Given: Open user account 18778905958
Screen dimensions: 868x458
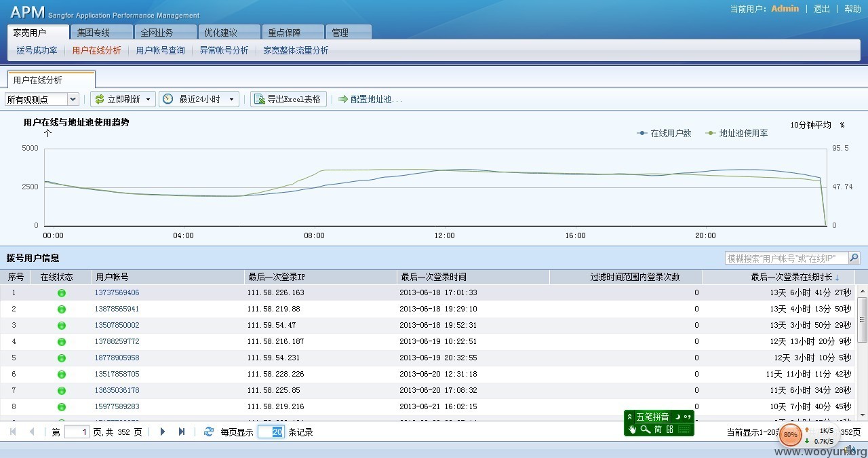Looking at the screenshot, I should coord(117,358).
